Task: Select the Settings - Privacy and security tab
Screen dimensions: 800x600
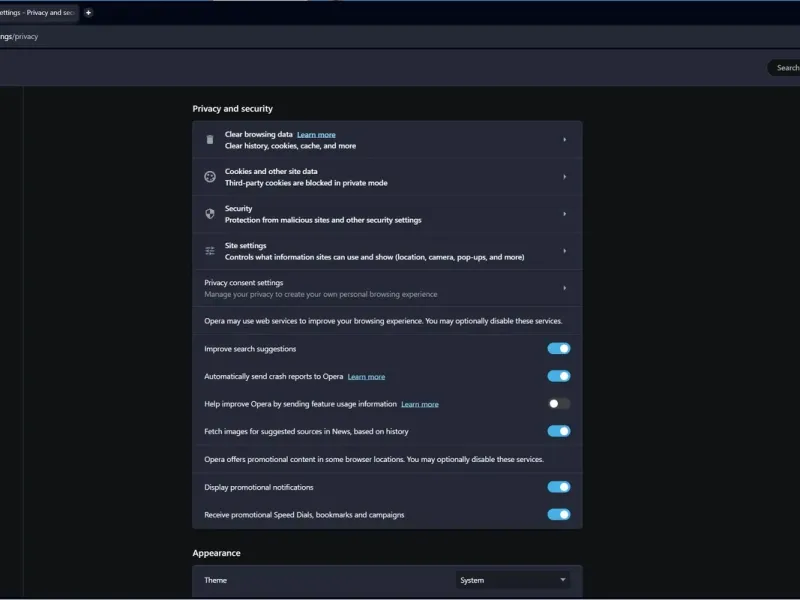Action: coord(39,13)
